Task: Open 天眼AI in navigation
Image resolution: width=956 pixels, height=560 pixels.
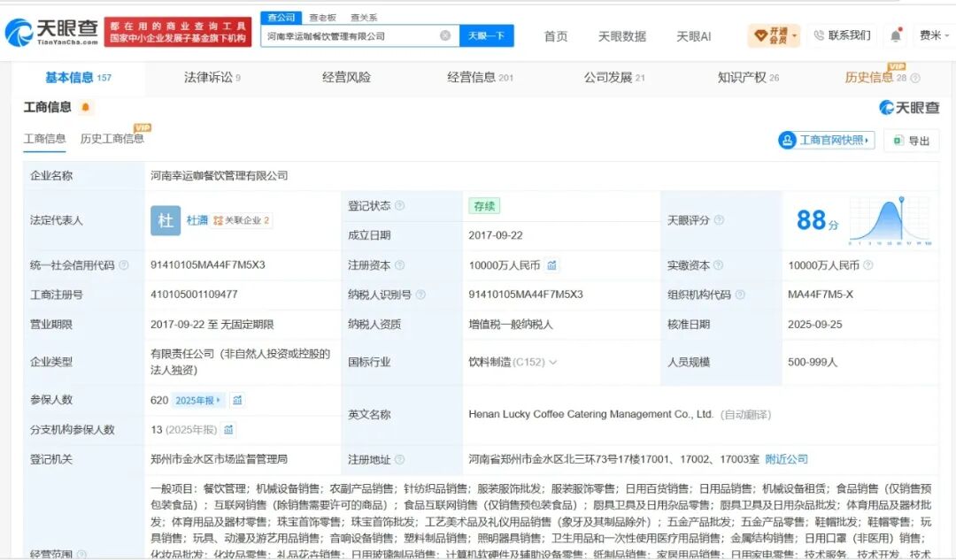Action: (x=693, y=36)
